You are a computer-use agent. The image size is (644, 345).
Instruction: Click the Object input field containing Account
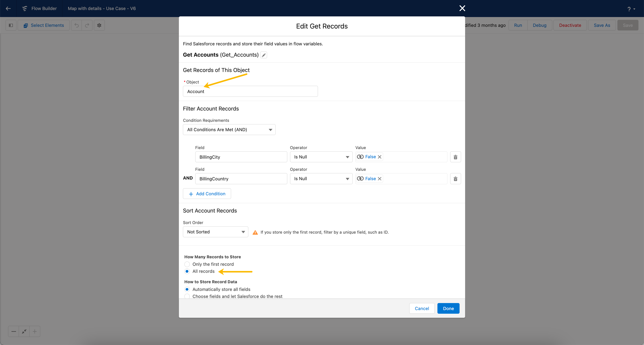[250, 92]
